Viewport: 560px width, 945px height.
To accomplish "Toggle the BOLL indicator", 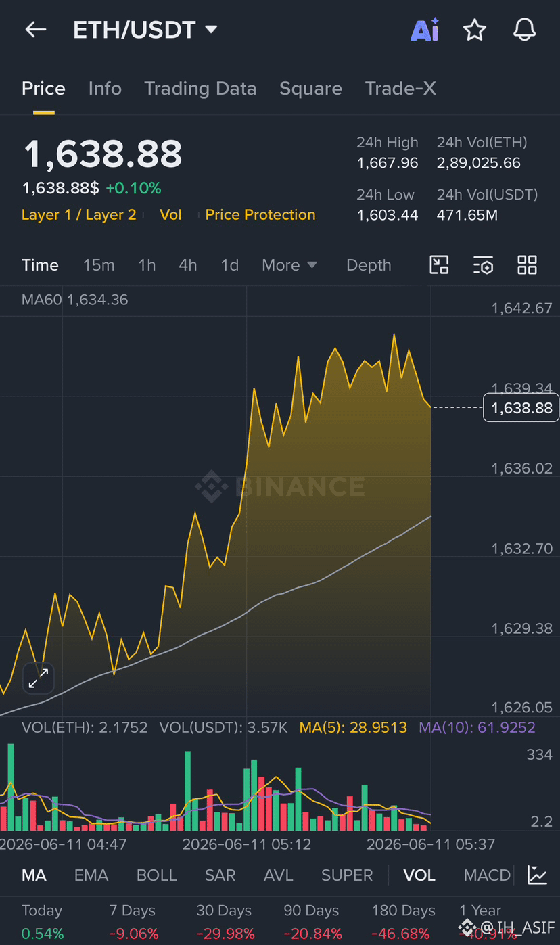I will click(x=156, y=875).
